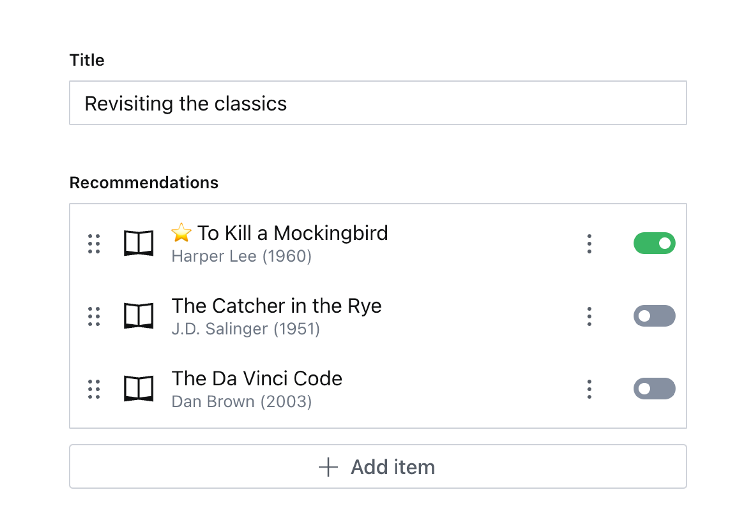Open options menu for The Catcher in the Rye

coord(589,316)
